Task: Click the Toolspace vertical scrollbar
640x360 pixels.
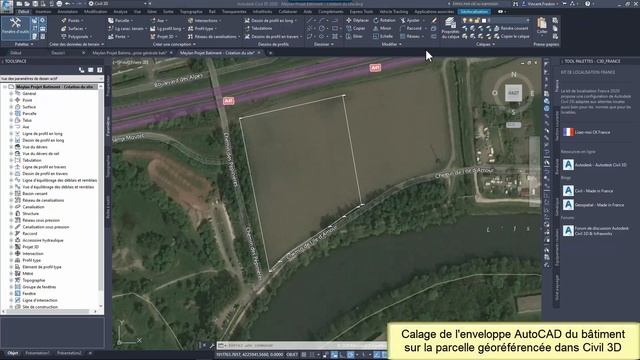Action: (x=101, y=195)
